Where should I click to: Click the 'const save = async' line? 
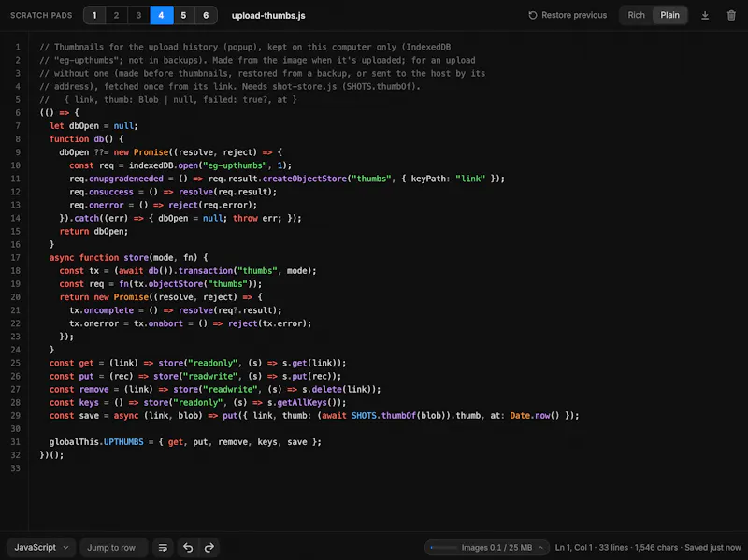coord(314,416)
